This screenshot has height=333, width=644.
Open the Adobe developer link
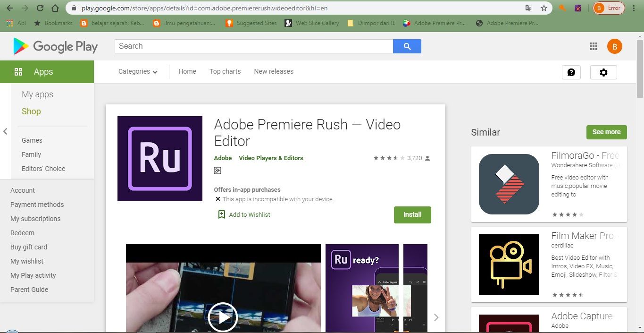click(223, 158)
